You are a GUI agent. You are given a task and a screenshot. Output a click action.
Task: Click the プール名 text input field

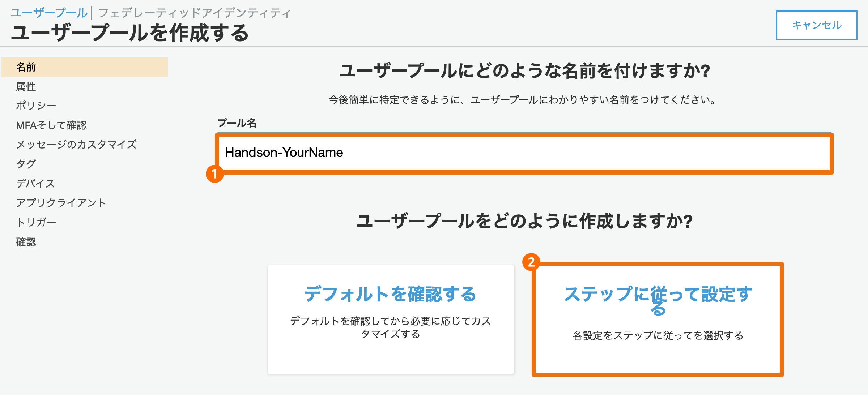click(524, 153)
